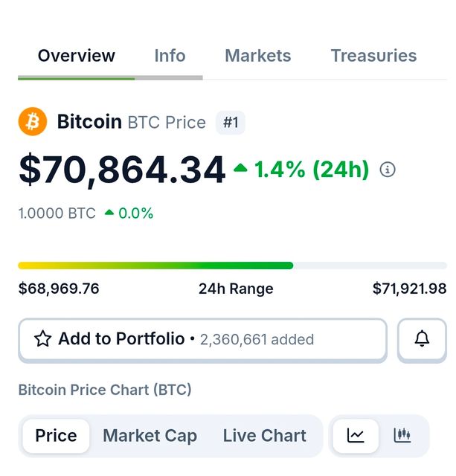Click the small arrow beside 0.0%
Viewport: 456px width, 476px height.
(x=109, y=213)
